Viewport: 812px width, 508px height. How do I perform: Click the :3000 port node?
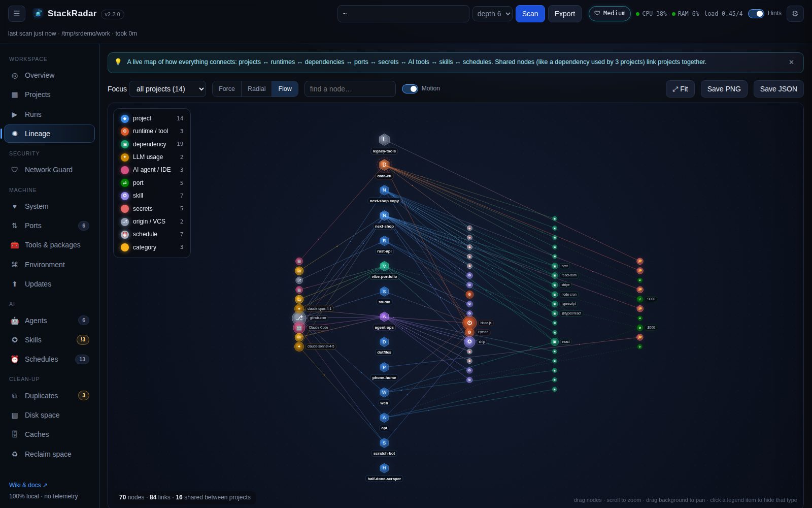click(x=640, y=299)
